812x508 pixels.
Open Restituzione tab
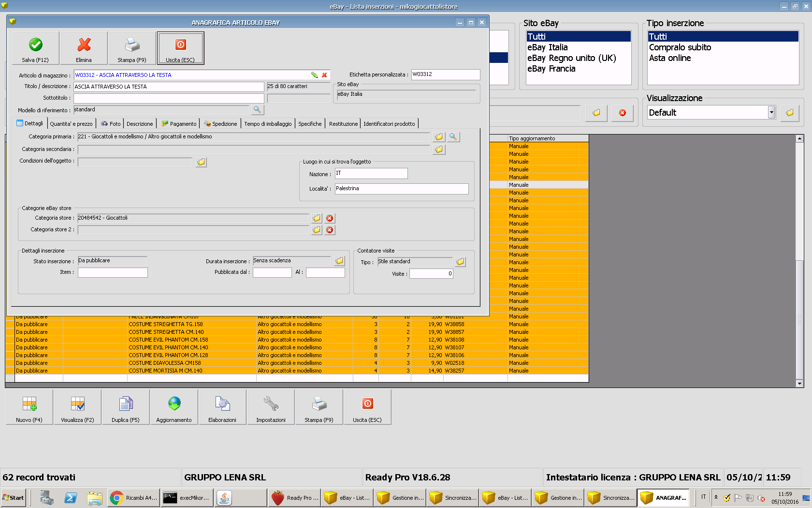point(343,124)
